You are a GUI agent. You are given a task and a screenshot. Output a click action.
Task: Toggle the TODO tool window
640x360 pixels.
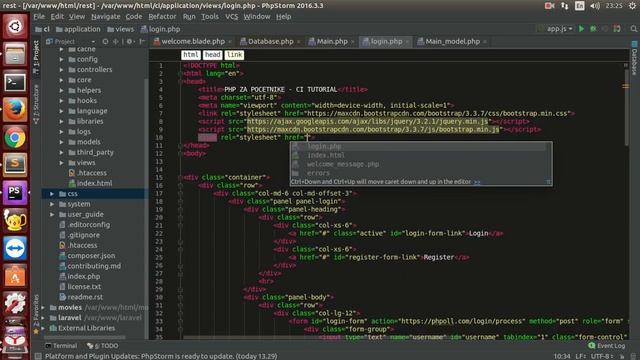[103, 346]
